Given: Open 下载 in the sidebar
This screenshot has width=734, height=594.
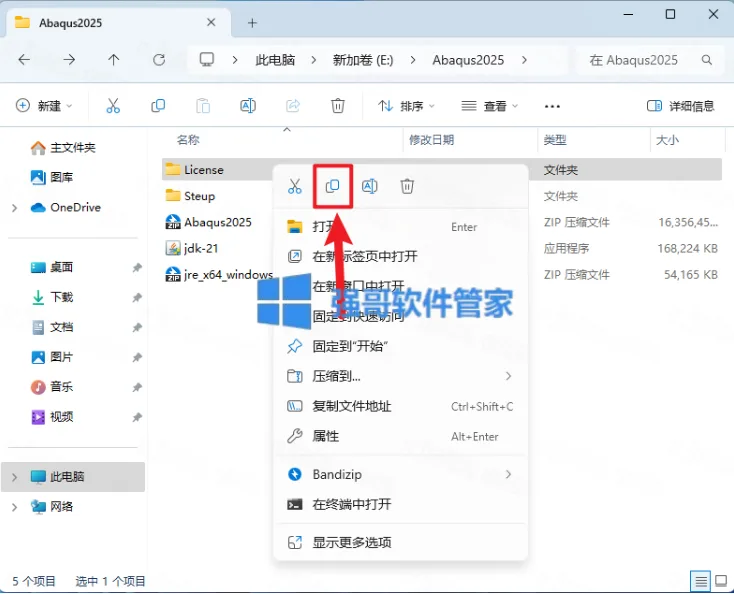Looking at the screenshot, I should tap(52, 297).
